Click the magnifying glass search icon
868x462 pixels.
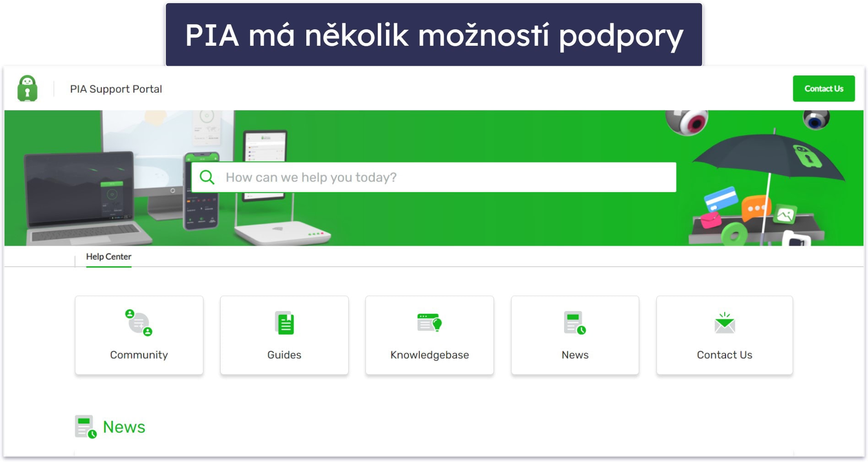[207, 177]
